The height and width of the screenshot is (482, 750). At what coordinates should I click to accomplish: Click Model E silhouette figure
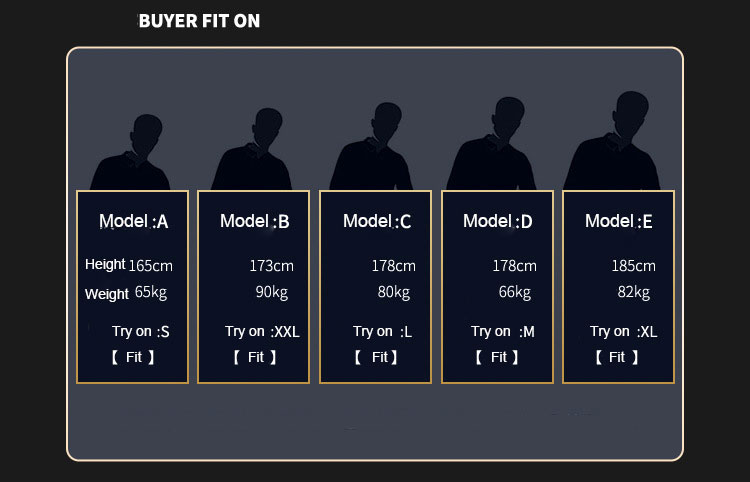point(612,141)
